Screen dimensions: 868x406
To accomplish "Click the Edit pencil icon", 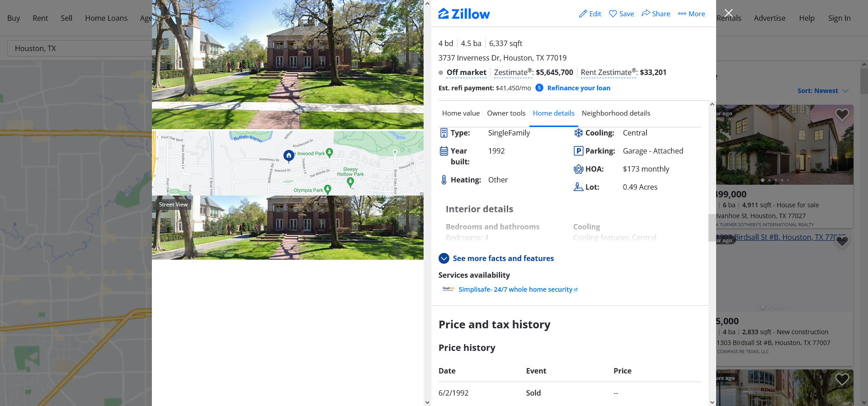I will tap(583, 14).
